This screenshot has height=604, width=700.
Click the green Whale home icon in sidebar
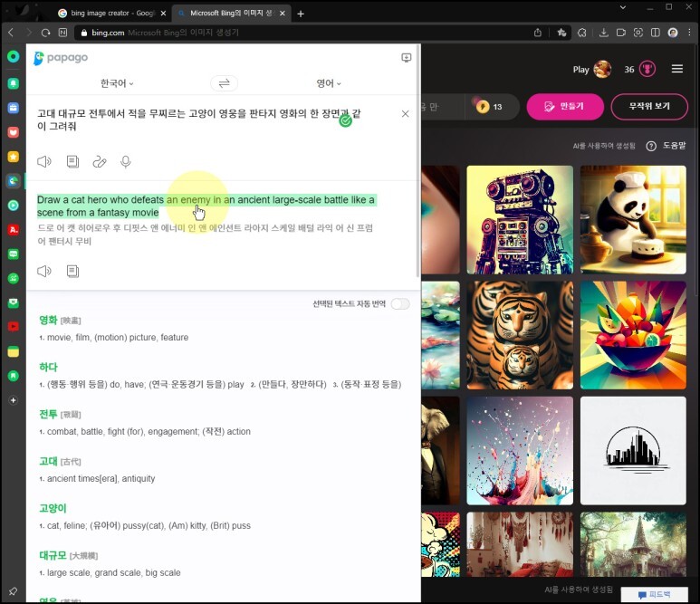pos(14,57)
